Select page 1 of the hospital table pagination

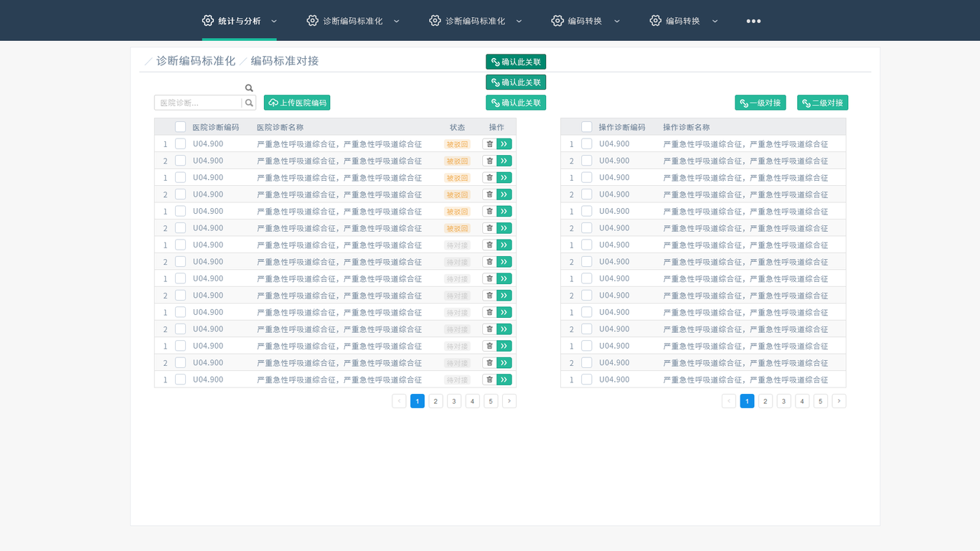[418, 401]
